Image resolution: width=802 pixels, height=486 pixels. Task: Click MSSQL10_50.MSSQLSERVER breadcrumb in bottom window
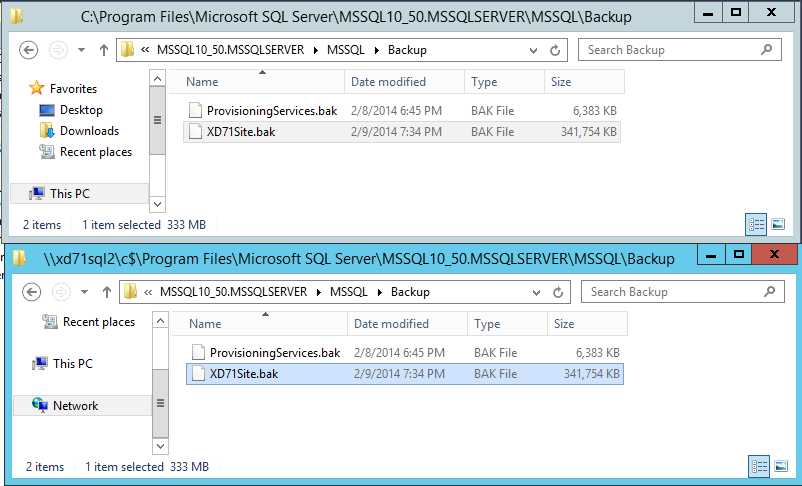[229, 292]
